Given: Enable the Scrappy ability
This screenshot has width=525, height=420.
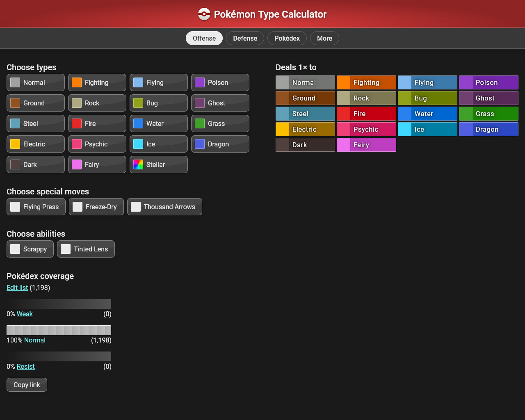Looking at the screenshot, I should pos(30,249).
